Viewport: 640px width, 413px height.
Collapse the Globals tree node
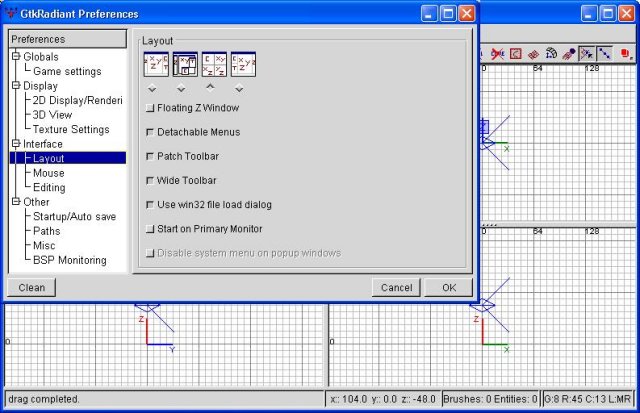click(16, 56)
